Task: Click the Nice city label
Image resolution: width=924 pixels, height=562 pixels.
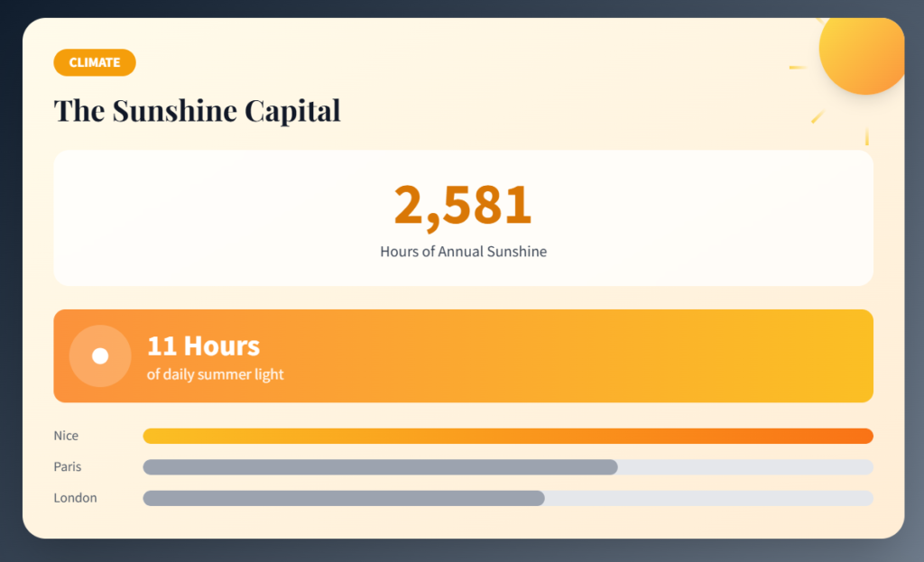Action: tap(66, 436)
